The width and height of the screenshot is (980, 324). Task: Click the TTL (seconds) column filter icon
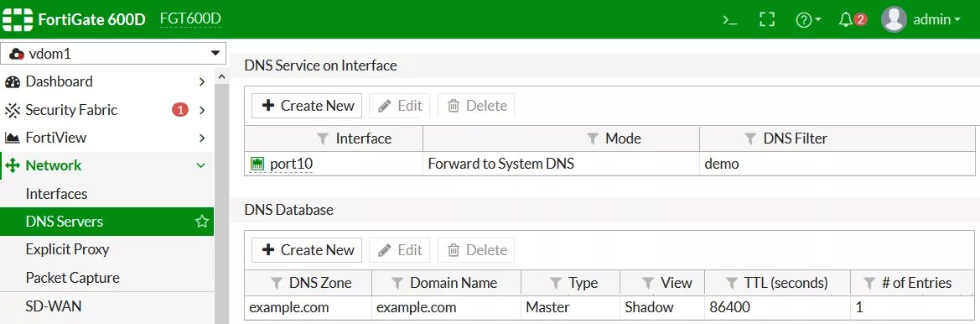732,284
